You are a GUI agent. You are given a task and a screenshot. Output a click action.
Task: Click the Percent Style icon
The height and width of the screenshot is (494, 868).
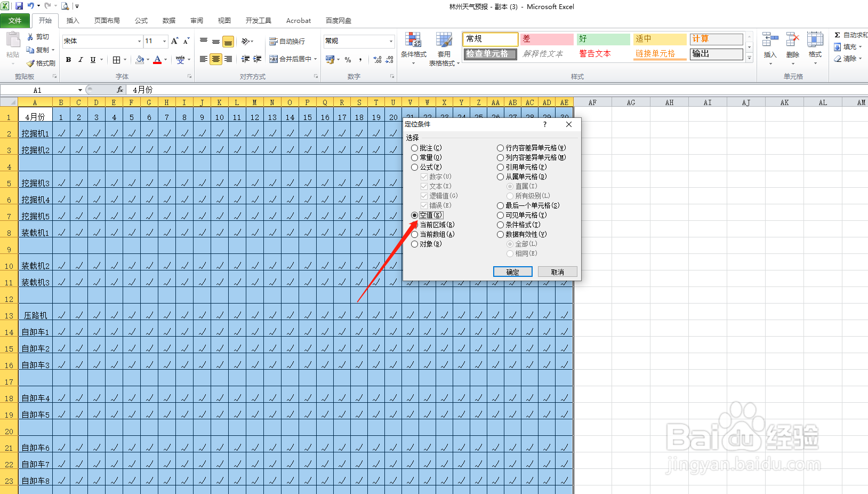(348, 60)
